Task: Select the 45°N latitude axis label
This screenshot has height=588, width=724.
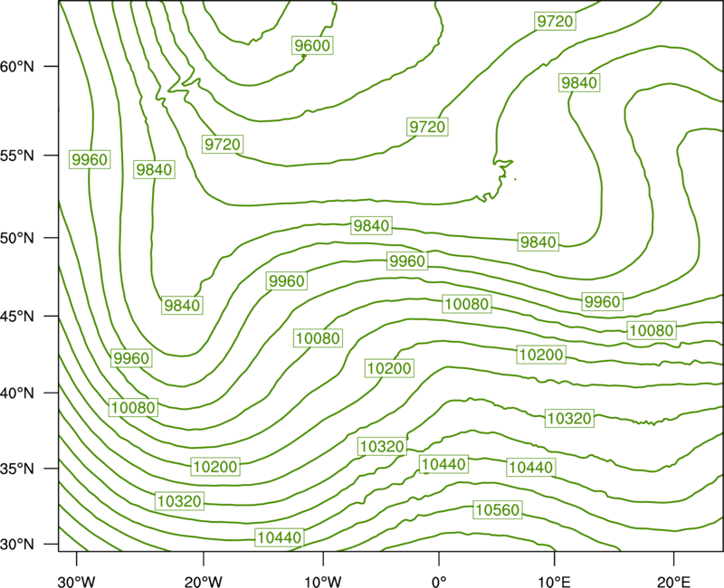Action: click(x=17, y=316)
